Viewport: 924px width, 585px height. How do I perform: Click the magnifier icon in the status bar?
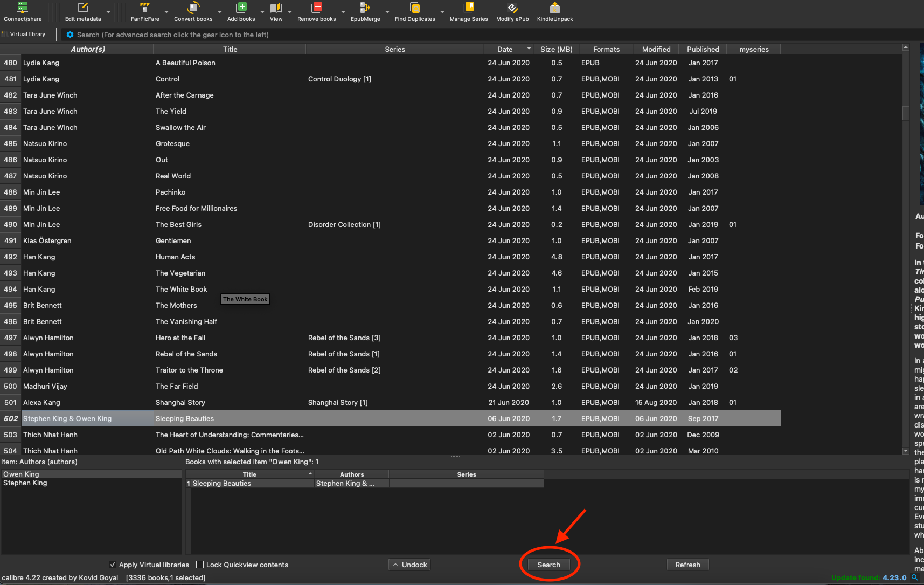[x=914, y=577]
